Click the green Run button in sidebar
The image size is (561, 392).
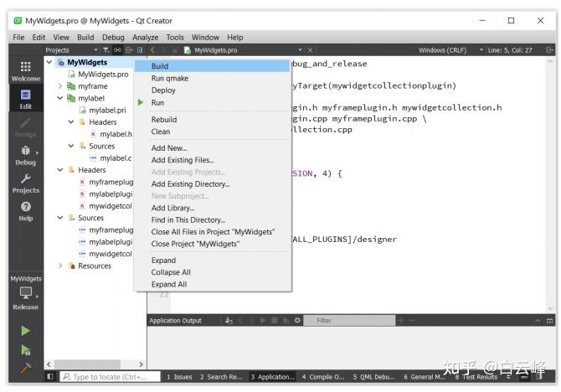click(x=25, y=330)
